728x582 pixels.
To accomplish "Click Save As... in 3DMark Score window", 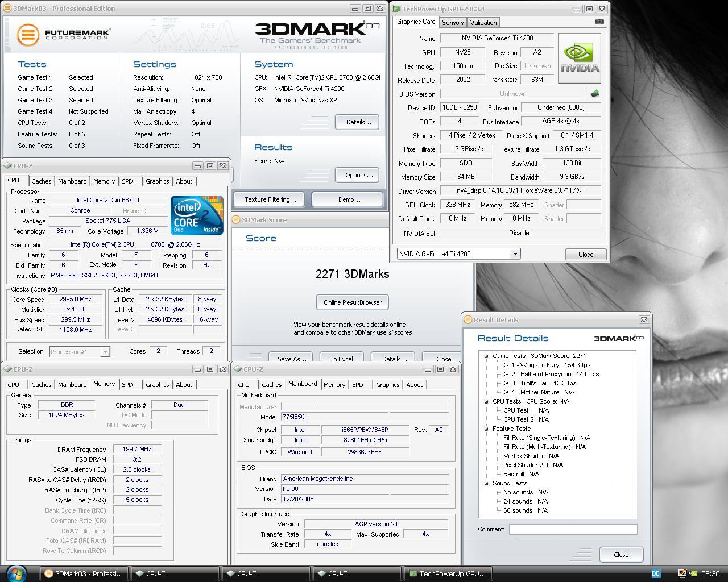I will (x=291, y=358).
